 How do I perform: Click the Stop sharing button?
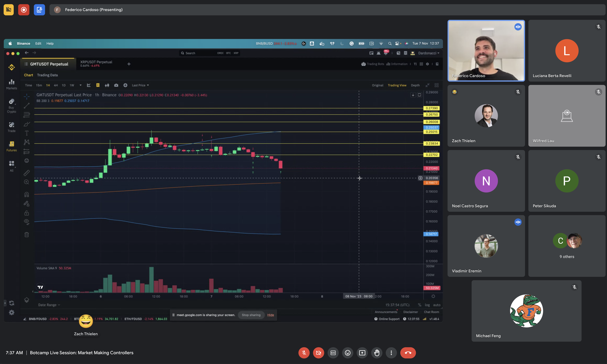click(251, 315)
